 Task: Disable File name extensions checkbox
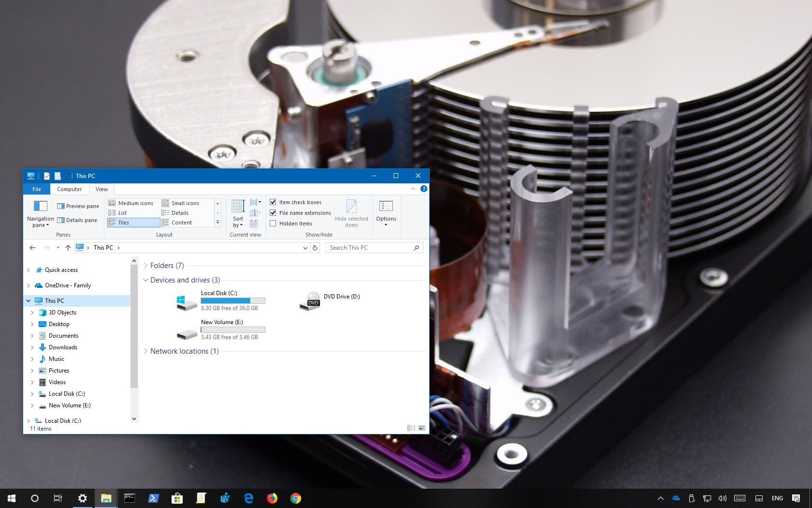(x=273, y=213)
